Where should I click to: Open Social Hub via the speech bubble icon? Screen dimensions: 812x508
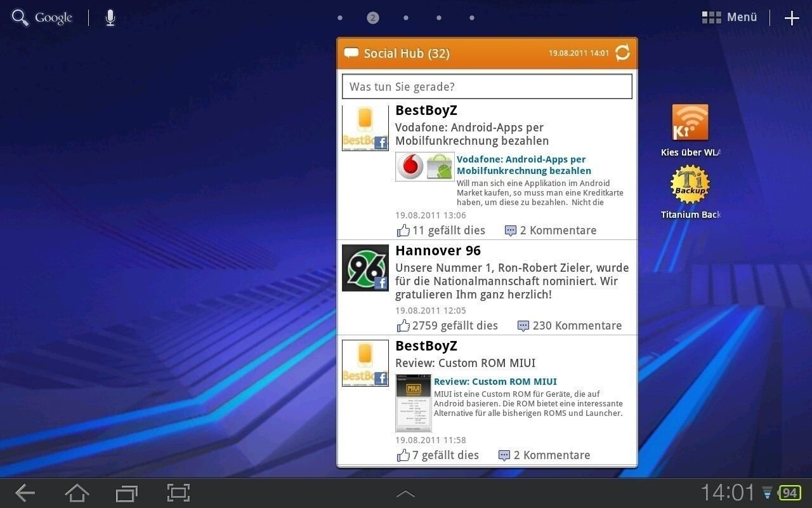(x=351, y=53)
